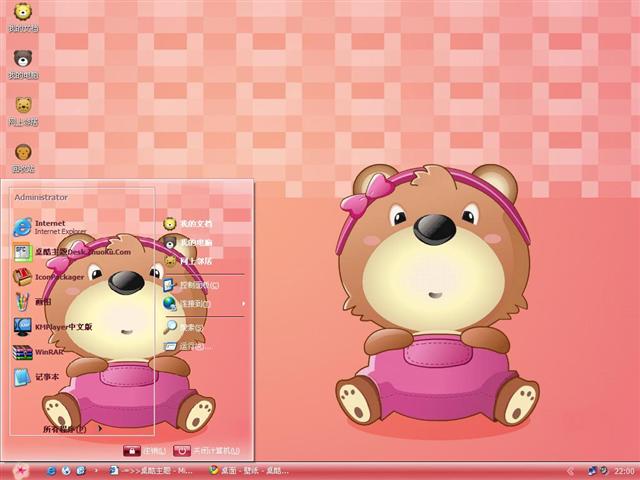Open 记事本 notepad from the start menu
The width and height of the screenshot is (640, 480).
pos(36,377)
